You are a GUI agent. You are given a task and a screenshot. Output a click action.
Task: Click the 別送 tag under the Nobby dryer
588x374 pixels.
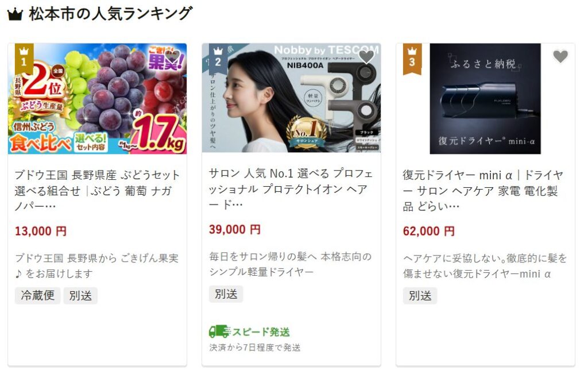tap(226, 294)
